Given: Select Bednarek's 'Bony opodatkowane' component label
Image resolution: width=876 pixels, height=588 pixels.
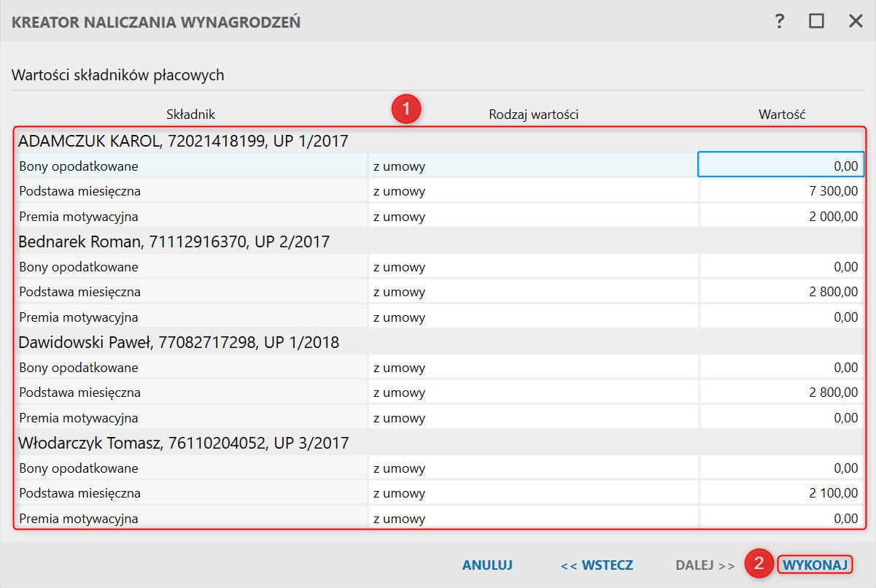Looking at the screenshot, I should pyautogui.click(x=79, y=267).
